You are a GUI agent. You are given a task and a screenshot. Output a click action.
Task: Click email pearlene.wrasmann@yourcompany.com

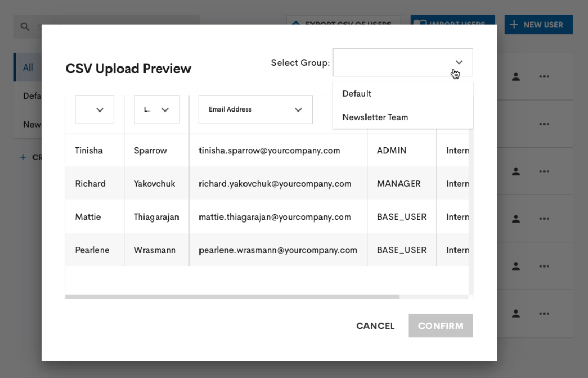pos(278,250)
